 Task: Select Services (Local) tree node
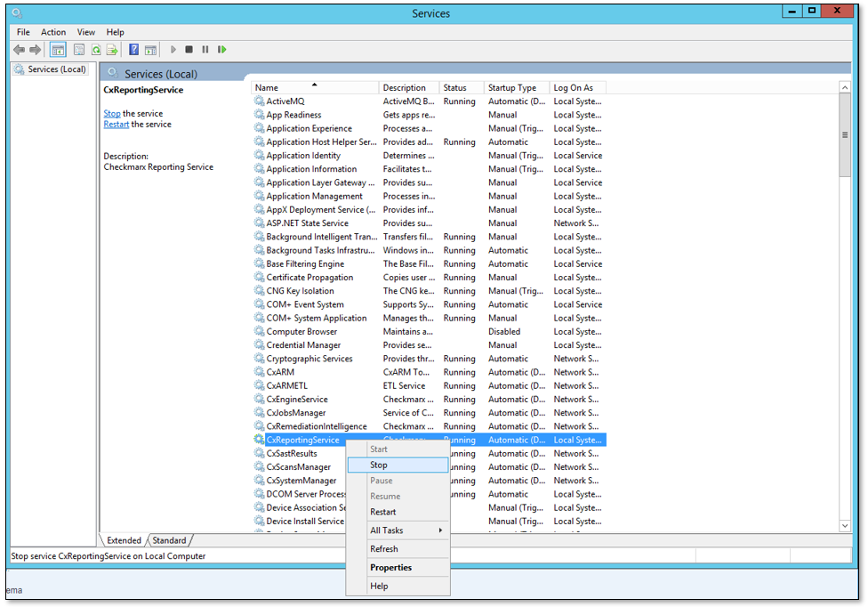51,69
